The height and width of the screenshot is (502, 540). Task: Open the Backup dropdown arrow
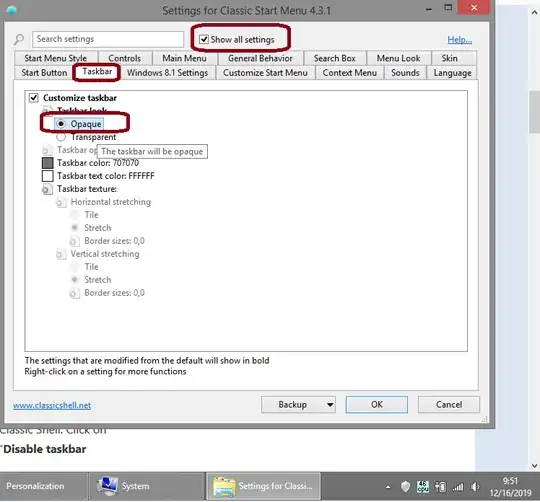click(330, 405)
